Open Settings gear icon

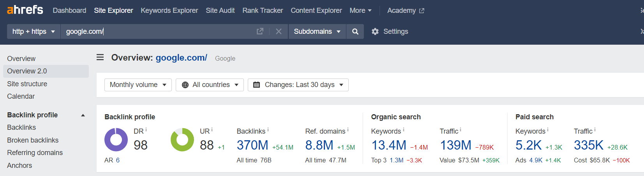(375, 31)
